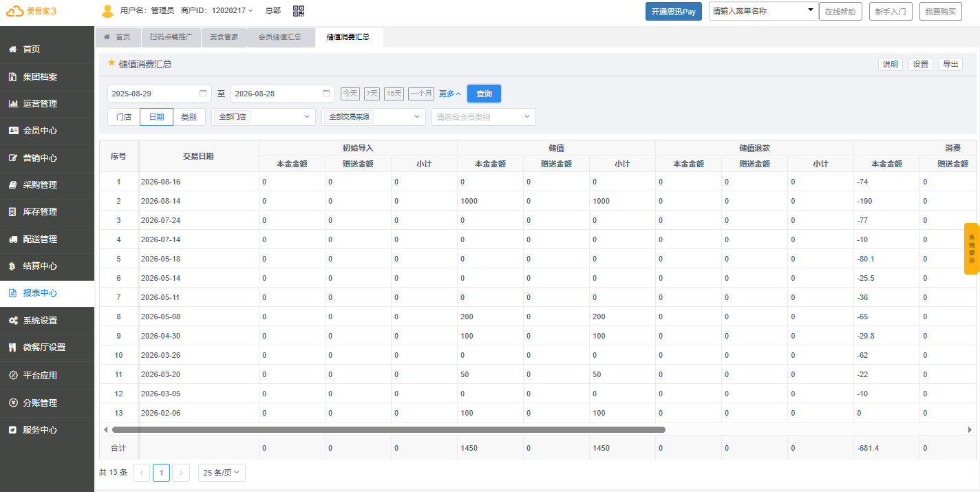Screen dimensions: 980x492
Task: Click the 会员中心 card icon
Action: 12,131
